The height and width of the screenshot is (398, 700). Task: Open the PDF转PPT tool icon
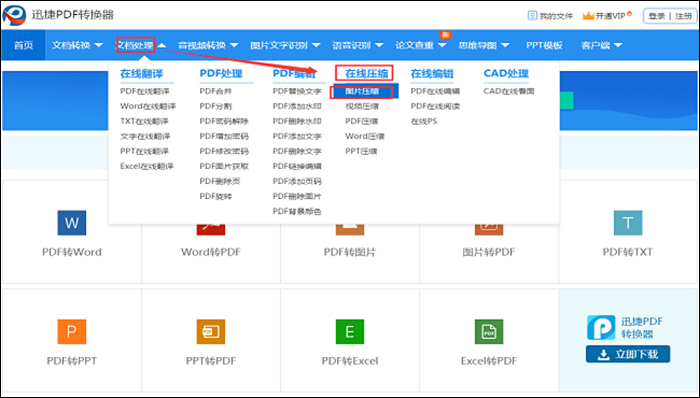pyautogui.click(x=72, y=332)
